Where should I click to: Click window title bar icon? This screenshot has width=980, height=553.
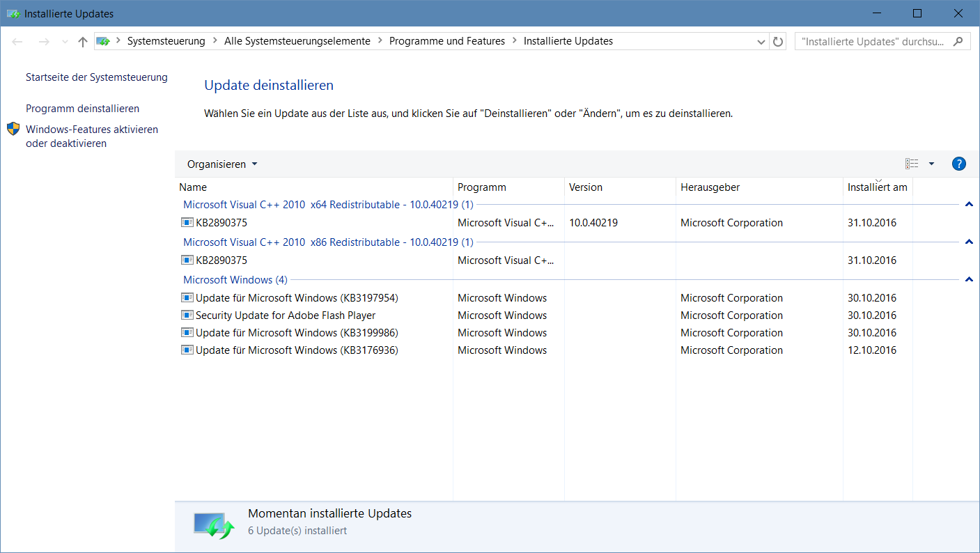pyautogui.click(x=13, y=13)
